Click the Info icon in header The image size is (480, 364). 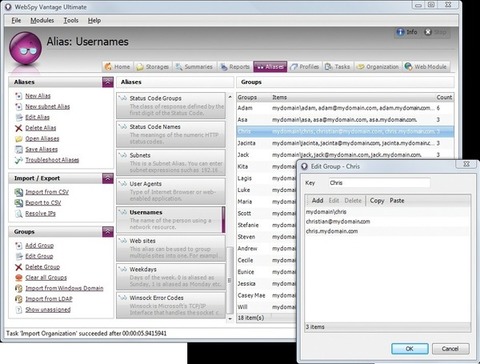(x=400, y=32)
